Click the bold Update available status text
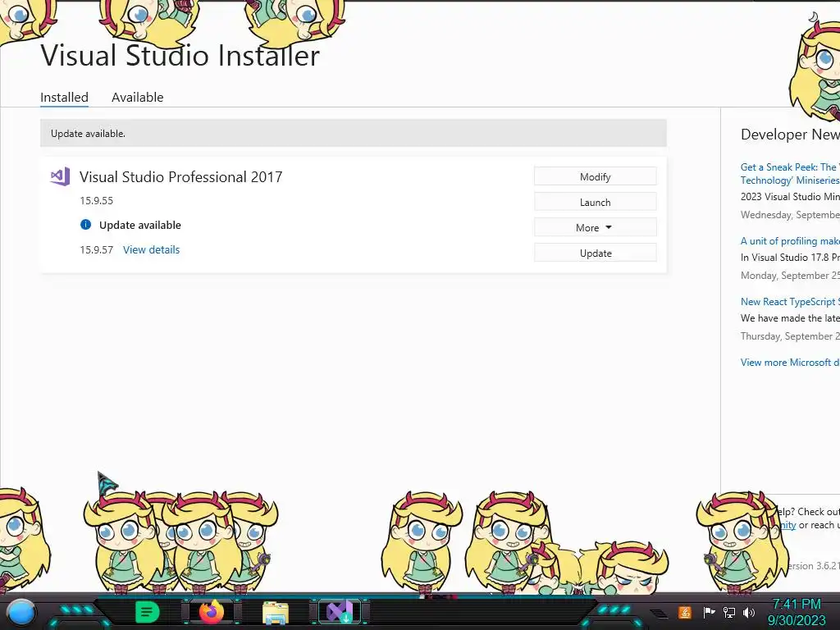Screen dimensions: 840x630 [x=140, y=225]
